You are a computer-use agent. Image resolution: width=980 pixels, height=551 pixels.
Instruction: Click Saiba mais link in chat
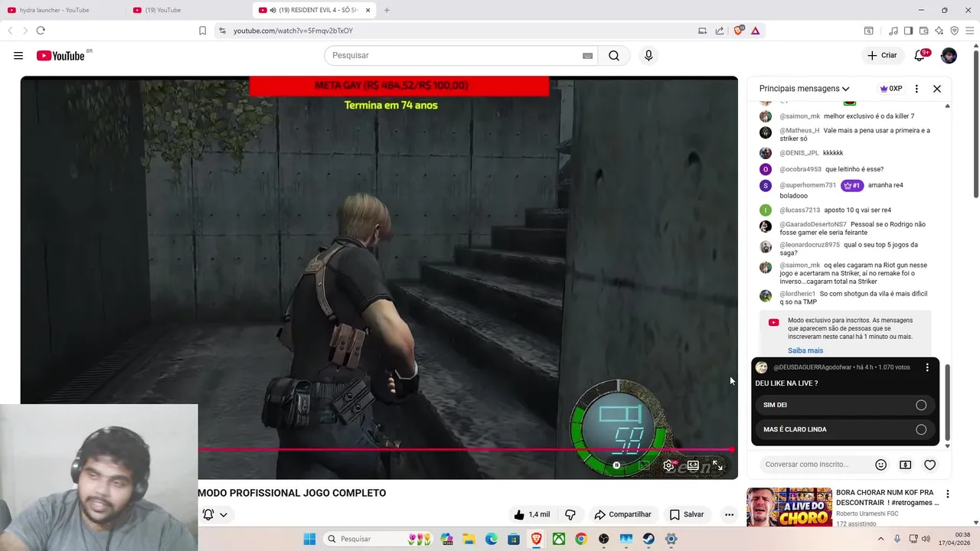[805, 350]
